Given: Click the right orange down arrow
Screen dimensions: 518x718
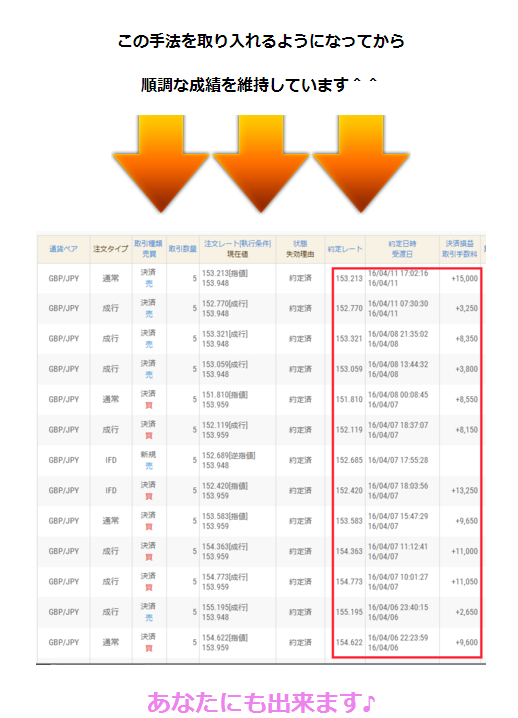Looking at the screenshot, I should pyautogui.click(x=361, y=163).
